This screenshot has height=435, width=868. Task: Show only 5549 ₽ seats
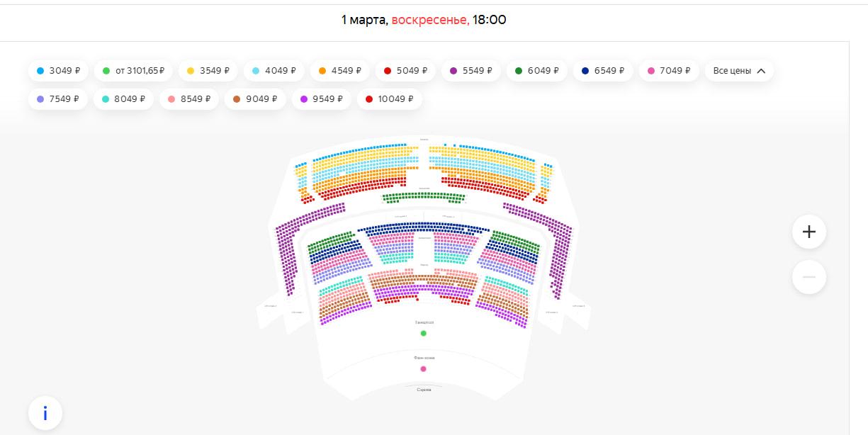pos(470,71)
